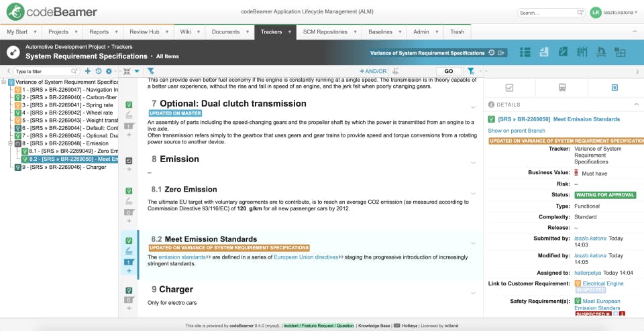Click the WAITING FOR APPROVAL status badge
This screenshot has height=331, width=644.
pyautogui.click(x=605, y=195)
